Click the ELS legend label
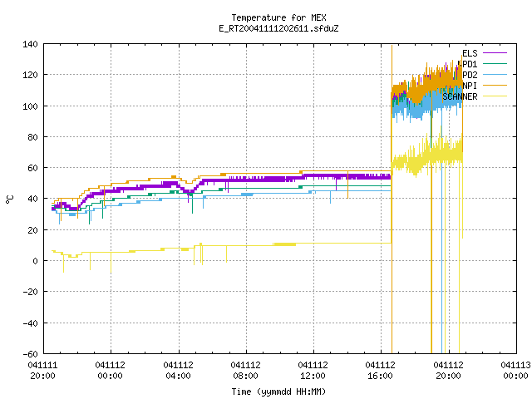 click(x=470, y=53)
